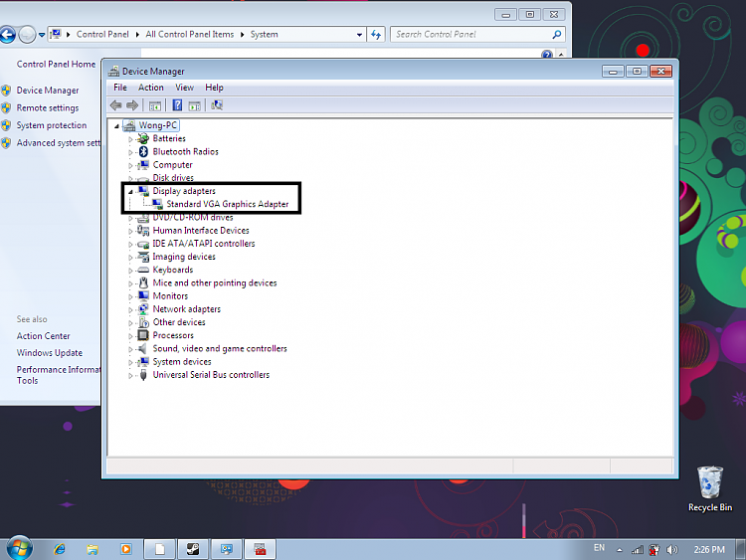The image size is (746, 560).
Task: Open the View menu
Action: 184,88
